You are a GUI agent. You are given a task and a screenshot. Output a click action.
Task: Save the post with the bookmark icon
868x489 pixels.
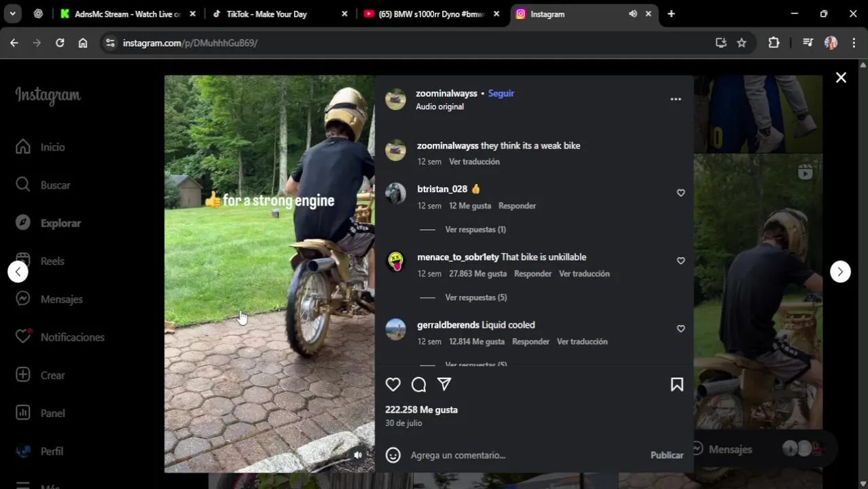(676, 384)
